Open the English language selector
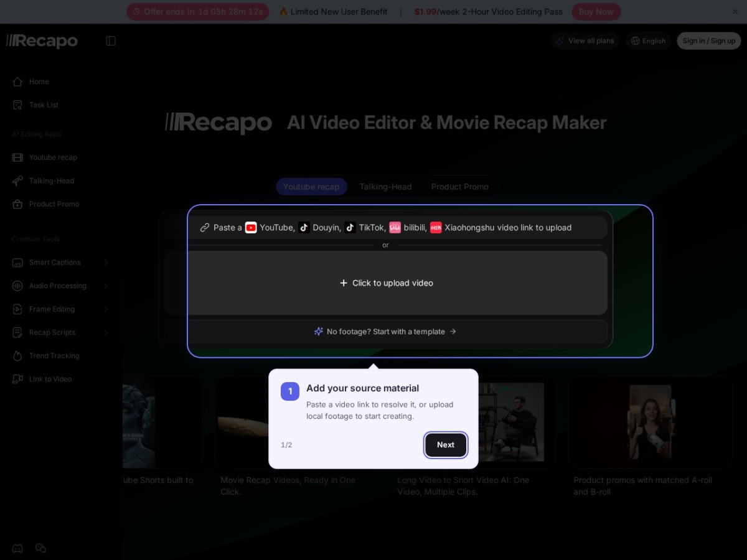 coord(648,41)
